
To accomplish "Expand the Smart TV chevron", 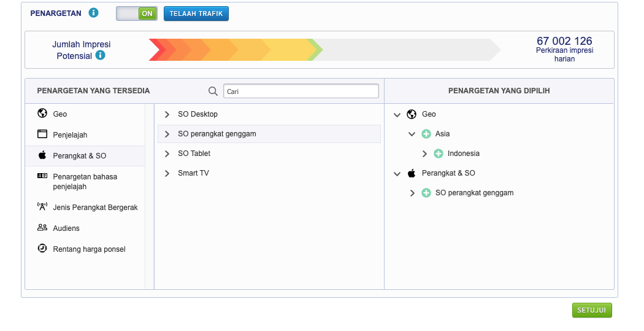I will [x=167, y=173].
